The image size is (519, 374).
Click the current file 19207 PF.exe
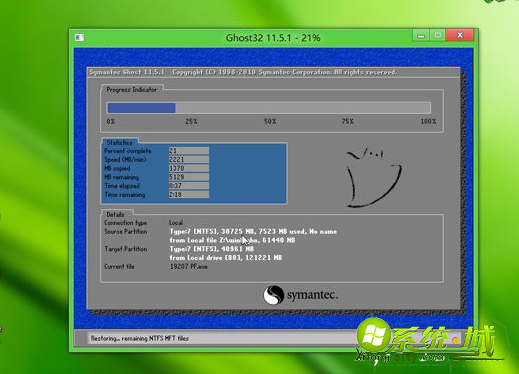(x=189, y=266)
